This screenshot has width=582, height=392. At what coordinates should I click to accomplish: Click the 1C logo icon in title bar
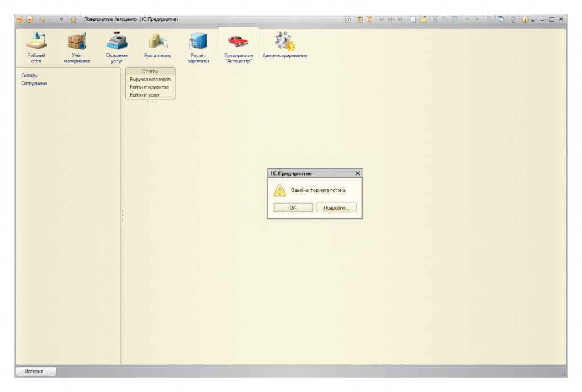point(20,19)
